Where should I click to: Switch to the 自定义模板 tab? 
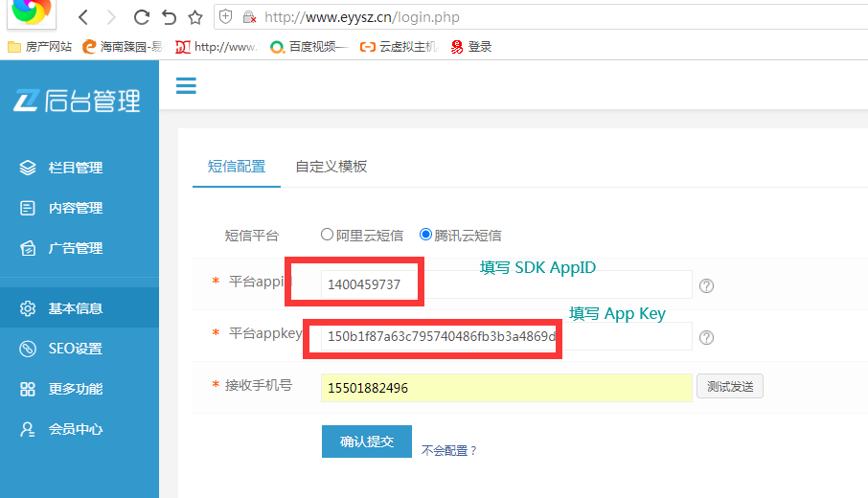(x=331, y=167)
